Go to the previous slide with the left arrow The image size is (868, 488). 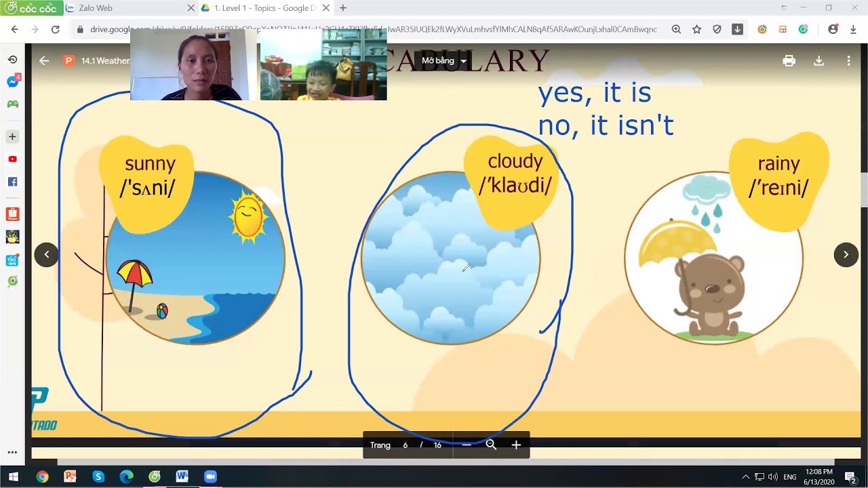pyautogui.click(x=47, y=255)
